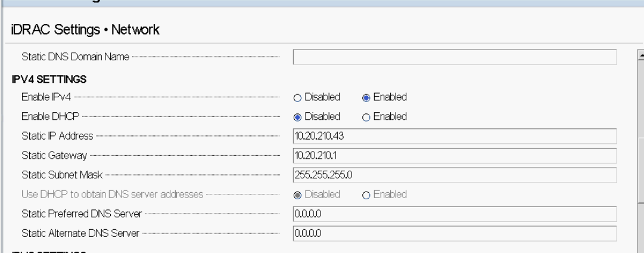Viewport: 644px width, 253px height.
Task: Click the iDRAC Settings Network title
Action: 84,29
